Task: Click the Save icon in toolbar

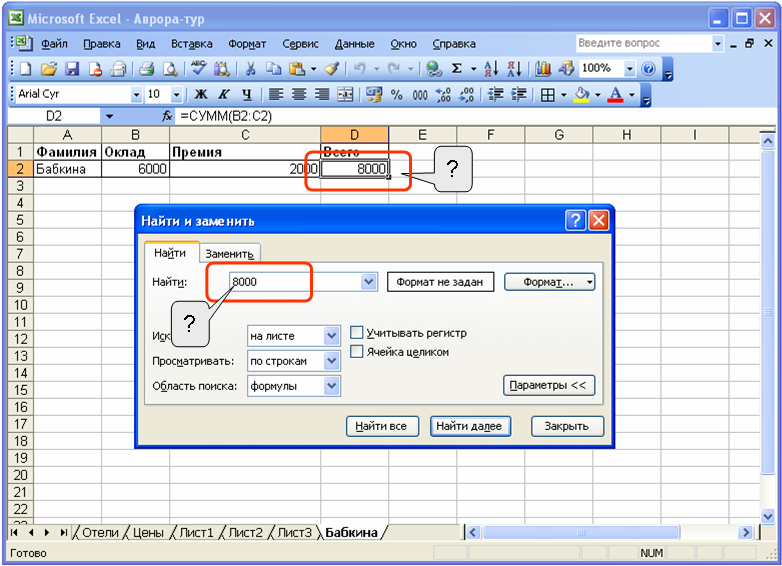Action: tap(72, 69)
